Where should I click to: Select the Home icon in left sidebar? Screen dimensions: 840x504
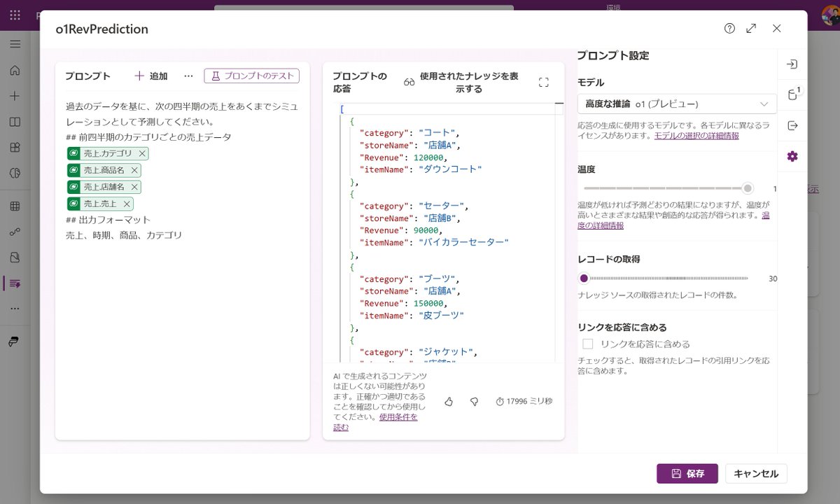pos(15,70)
